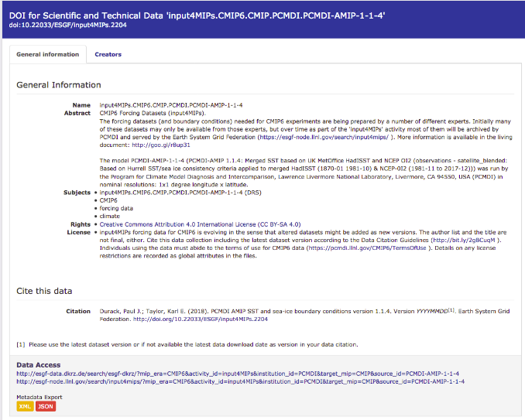Image resolution: width=525 pixels, height=420 pixels.
Task: Click the subject entry ending in '(DRS)'
Action: point(180,193)
